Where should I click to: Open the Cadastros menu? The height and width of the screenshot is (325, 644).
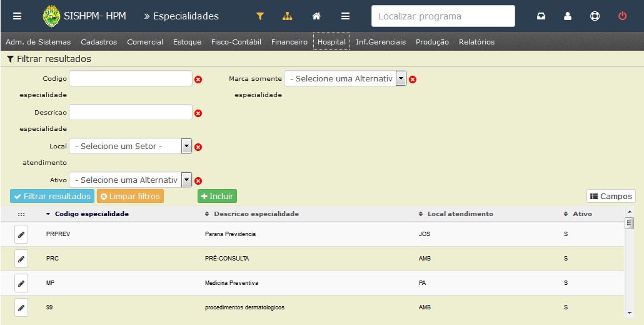pyautogui.click(x=99, y=42)
